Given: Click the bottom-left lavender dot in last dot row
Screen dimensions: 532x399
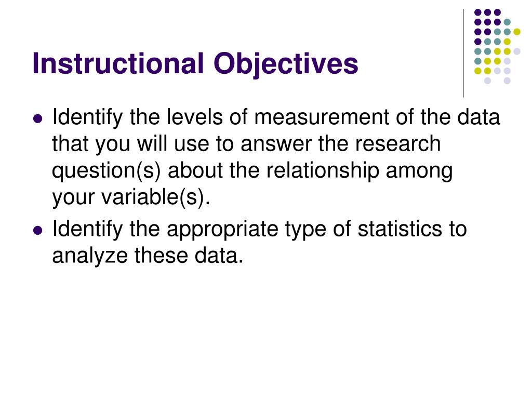Looking at the screenshot, I should pyautogui.click(x=487, y=81).
